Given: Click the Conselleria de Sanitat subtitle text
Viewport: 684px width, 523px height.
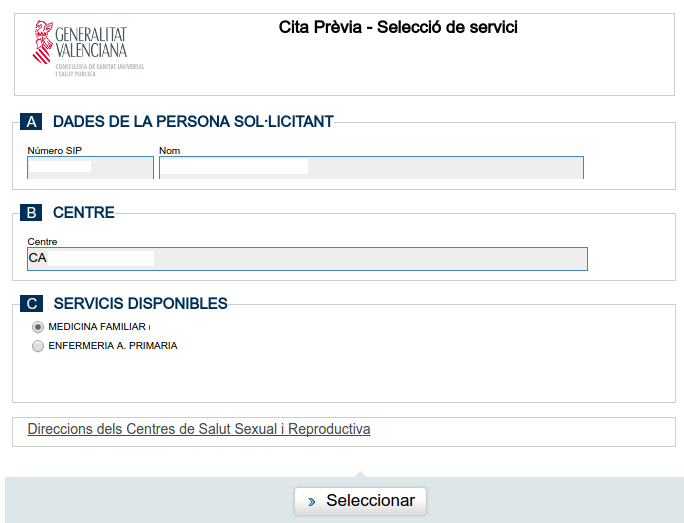Looking at the screenshot, I should (x=99, y=70).
